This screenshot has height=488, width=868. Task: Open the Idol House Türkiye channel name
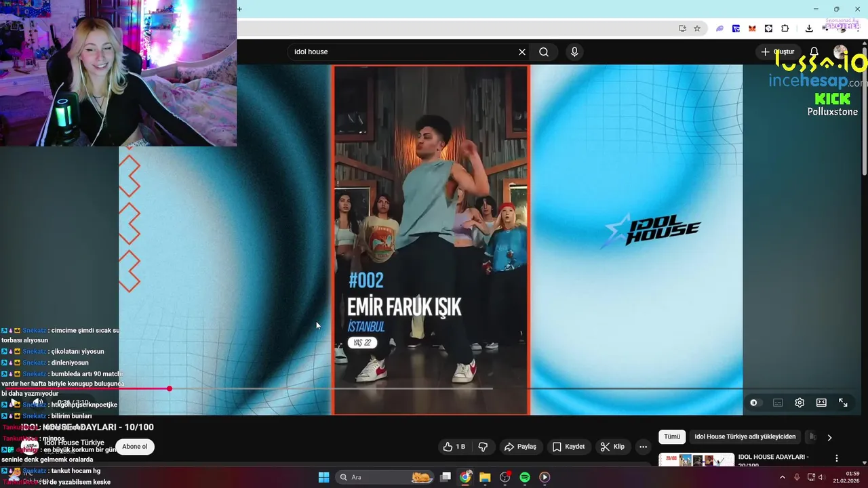(74, 443)
